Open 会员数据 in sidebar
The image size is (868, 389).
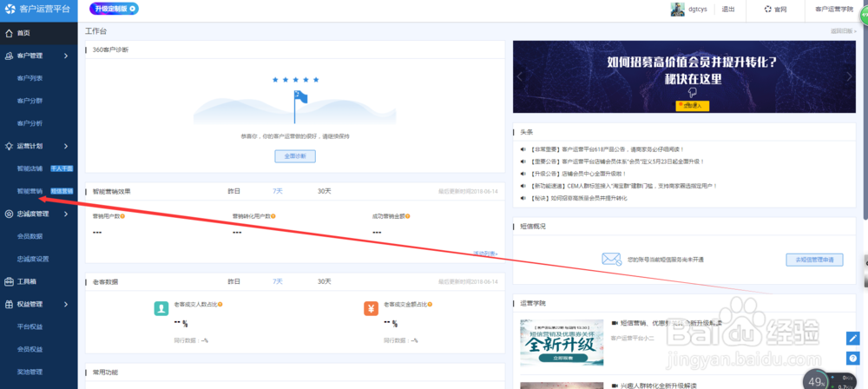point(30,237)
